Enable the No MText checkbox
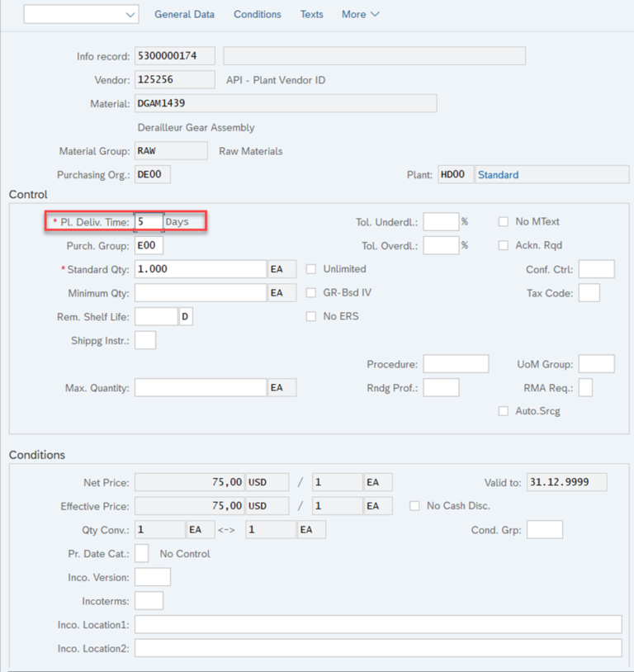 (x=504, y=221)
